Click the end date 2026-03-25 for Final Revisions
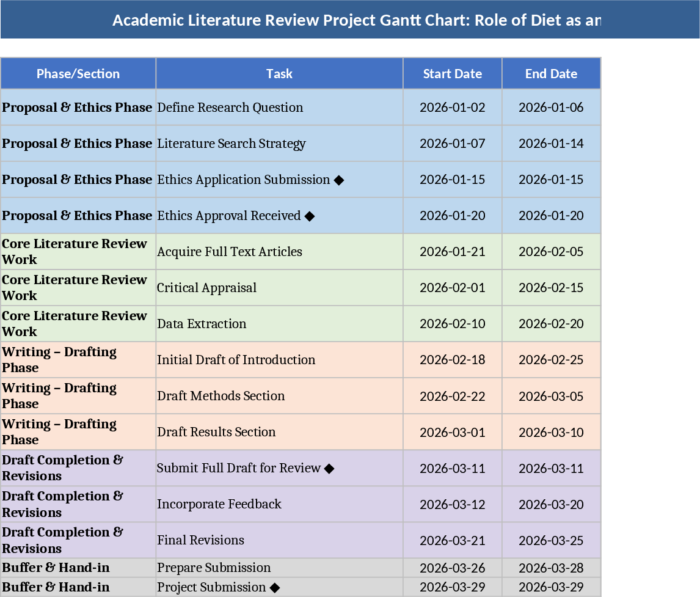700x597 pixels. pos(551,541)
